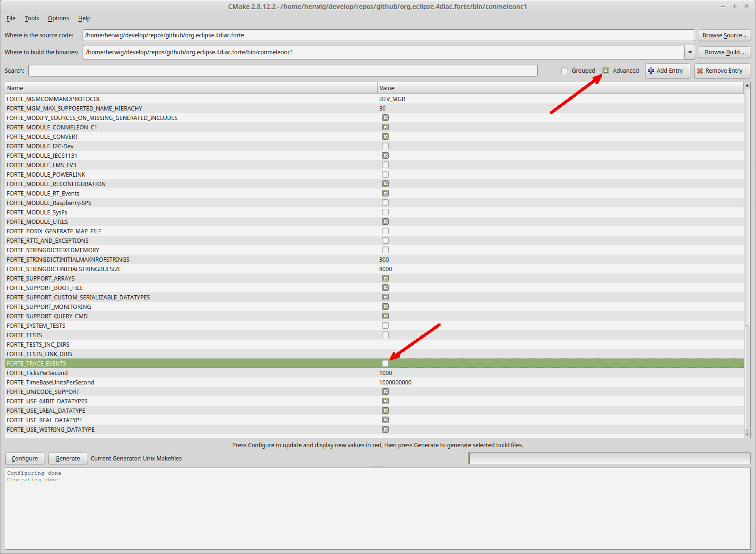Click the scrollbar up arrow
This screenshot has height=554, width=756.
[x=747, y=85]
